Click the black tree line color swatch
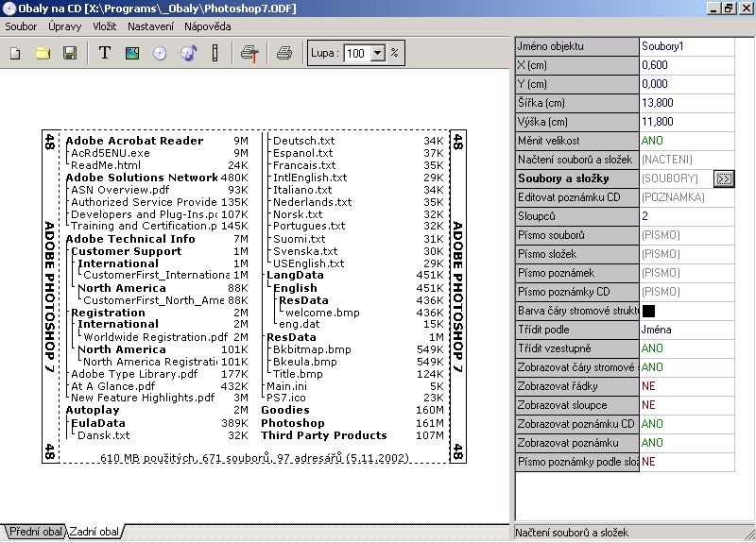The height and width of the screenshot is (543, 756). (x=649, y=311)
